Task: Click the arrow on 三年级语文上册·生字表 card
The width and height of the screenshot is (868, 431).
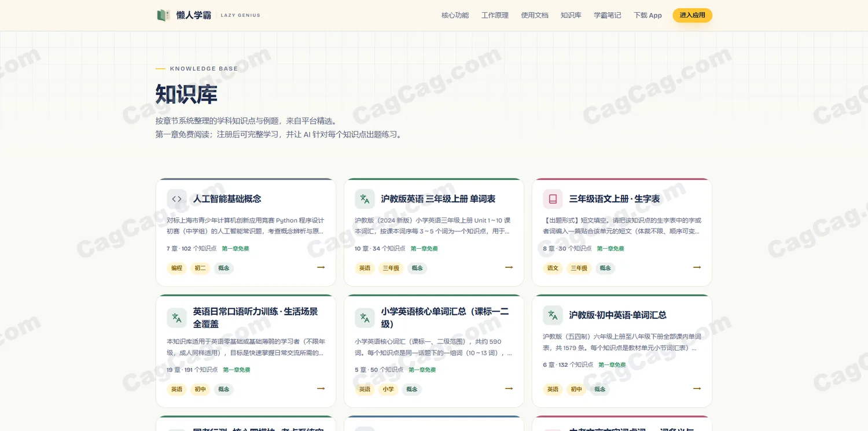Action: pyautogui.click(x=697, y=267)
